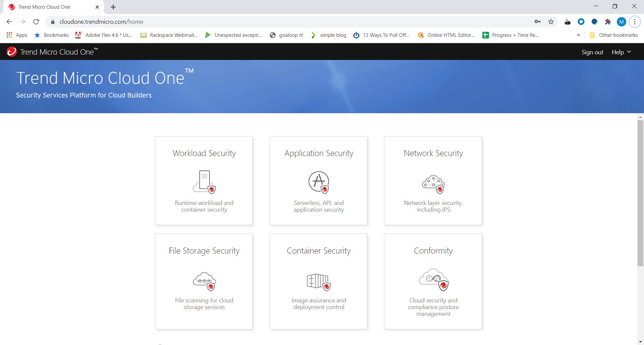Bookmark this page with the star
The height and width of the screenshot is (345, 644).
(x=551, y=22)
